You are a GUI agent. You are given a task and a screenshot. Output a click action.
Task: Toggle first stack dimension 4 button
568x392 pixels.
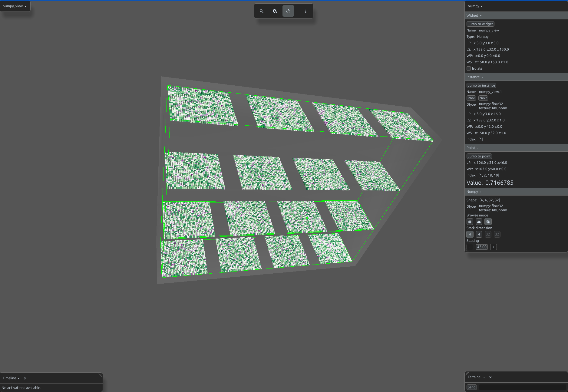tap(470, 234)
